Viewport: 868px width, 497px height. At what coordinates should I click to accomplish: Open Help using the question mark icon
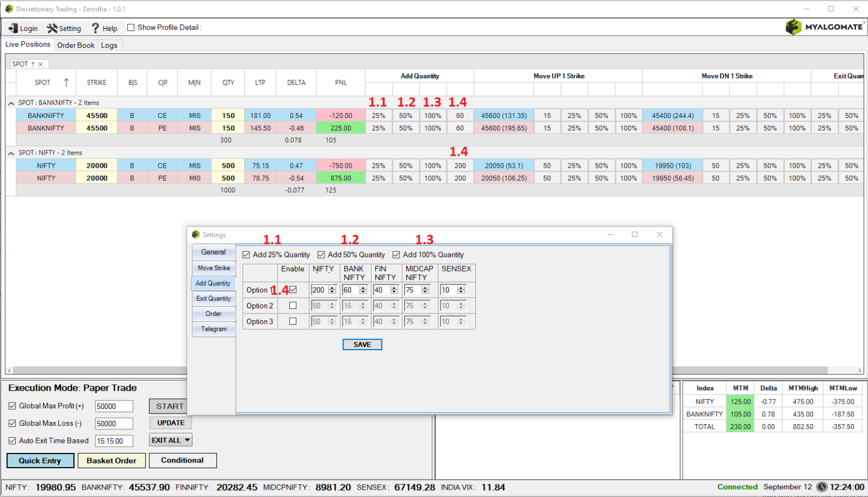(96, 28)
